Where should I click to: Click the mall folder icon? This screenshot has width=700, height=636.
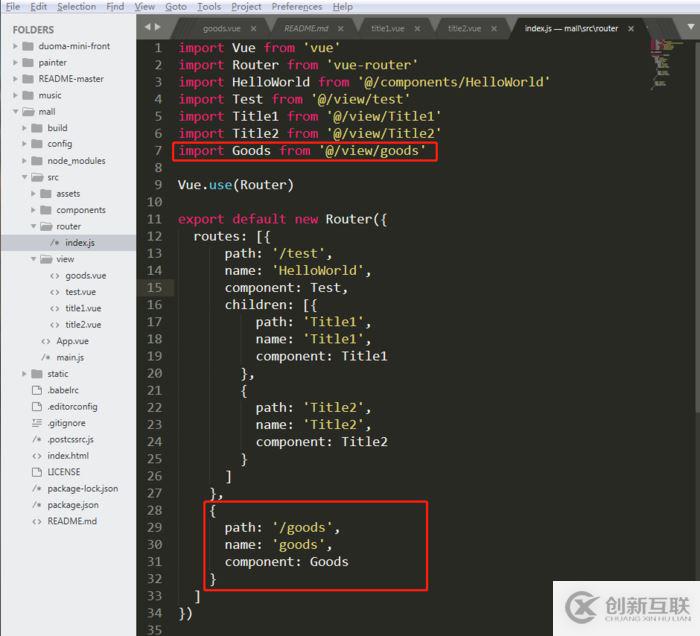coord(28,112)
